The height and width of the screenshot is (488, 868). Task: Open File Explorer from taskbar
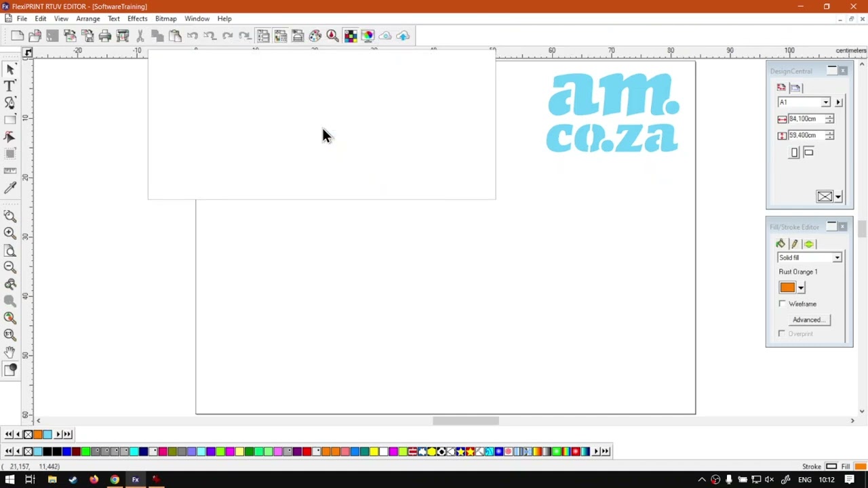(52, 480)
